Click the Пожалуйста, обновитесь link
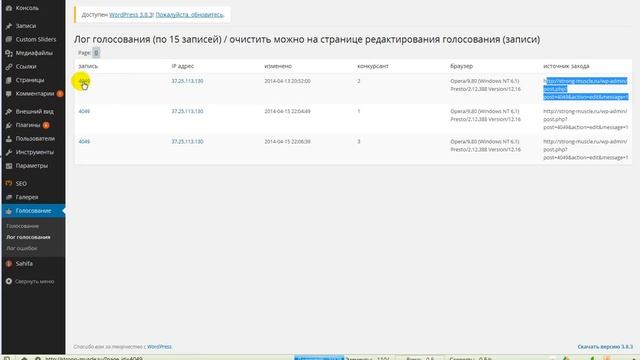 pos(189,15)
